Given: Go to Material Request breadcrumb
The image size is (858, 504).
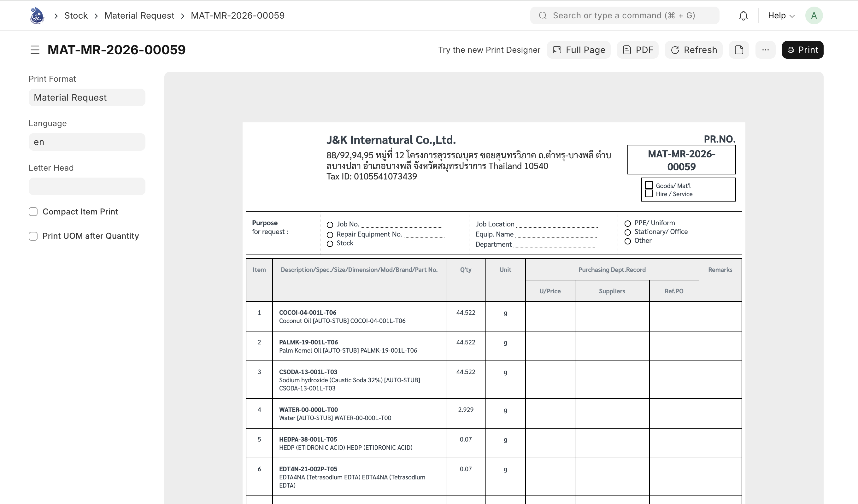Looking at the screenshot, I should point(139,16).
